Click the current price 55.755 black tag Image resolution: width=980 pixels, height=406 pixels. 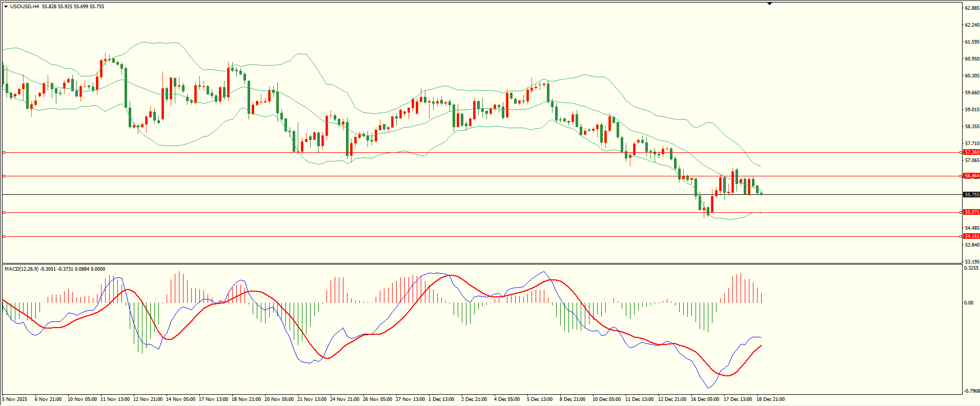pos(971,195)
